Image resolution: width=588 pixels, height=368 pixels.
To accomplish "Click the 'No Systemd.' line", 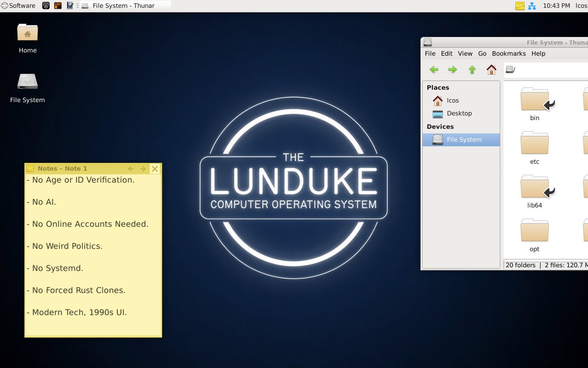I will pyautogui.click(x=55, y=268).
